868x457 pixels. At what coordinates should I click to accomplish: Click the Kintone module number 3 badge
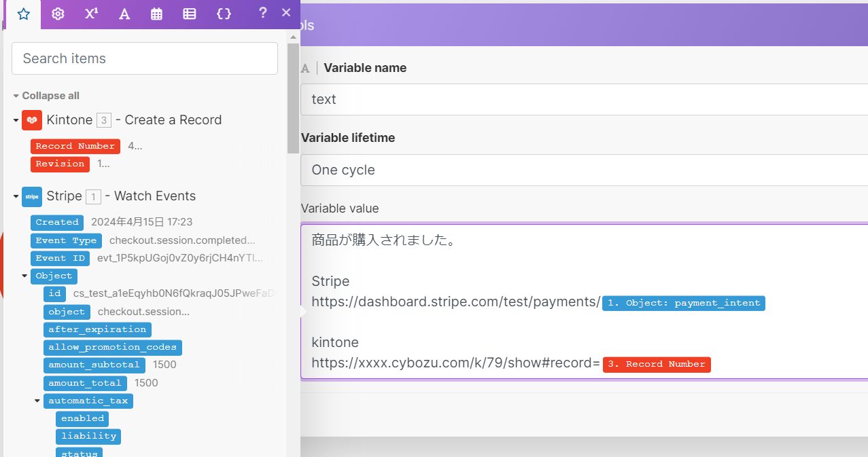click(x=103, y=120)
